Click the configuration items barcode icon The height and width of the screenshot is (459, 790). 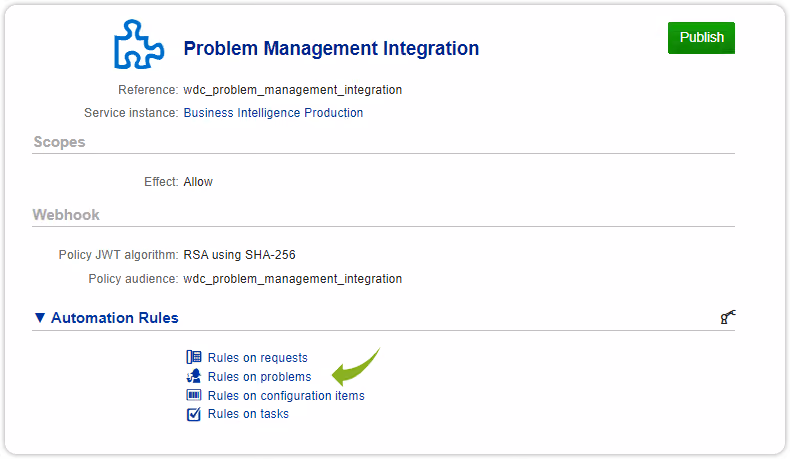[x=193, y=395]
